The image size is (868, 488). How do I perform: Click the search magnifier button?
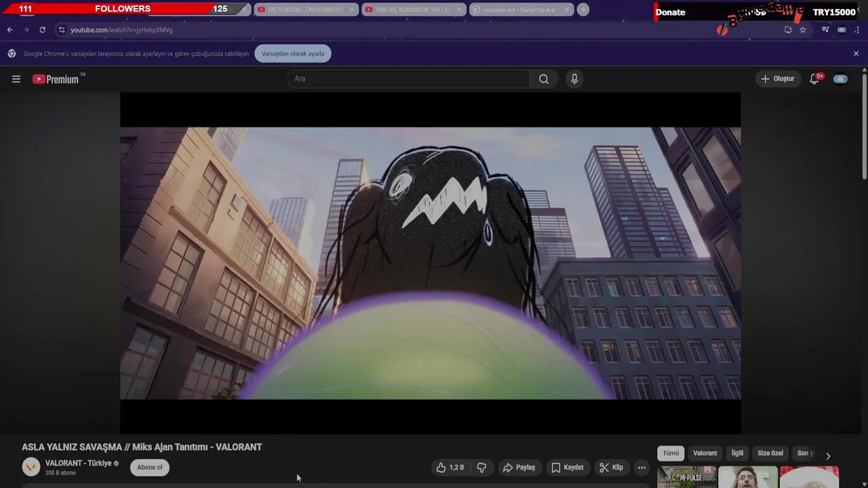coord(544,79)
